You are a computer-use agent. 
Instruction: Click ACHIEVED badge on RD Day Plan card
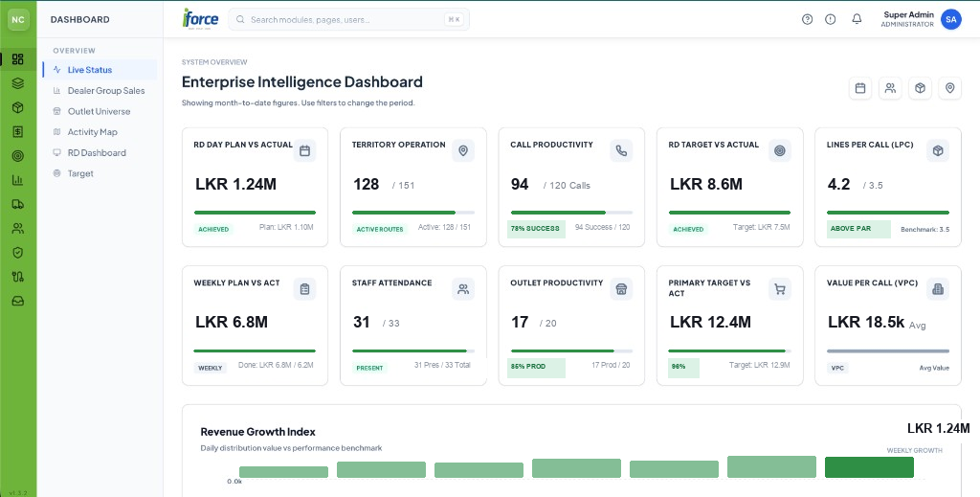213,230
